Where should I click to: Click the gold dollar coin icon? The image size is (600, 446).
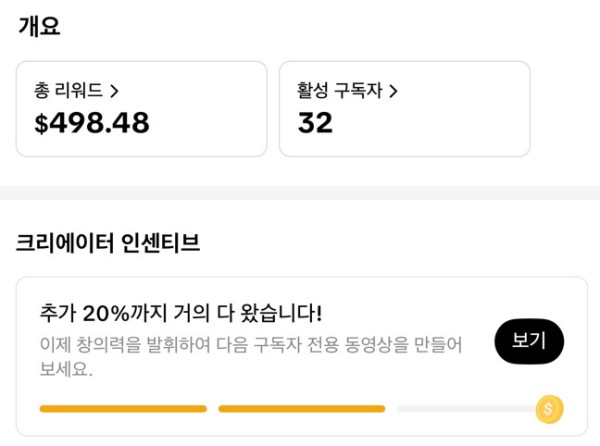point(549,408)
